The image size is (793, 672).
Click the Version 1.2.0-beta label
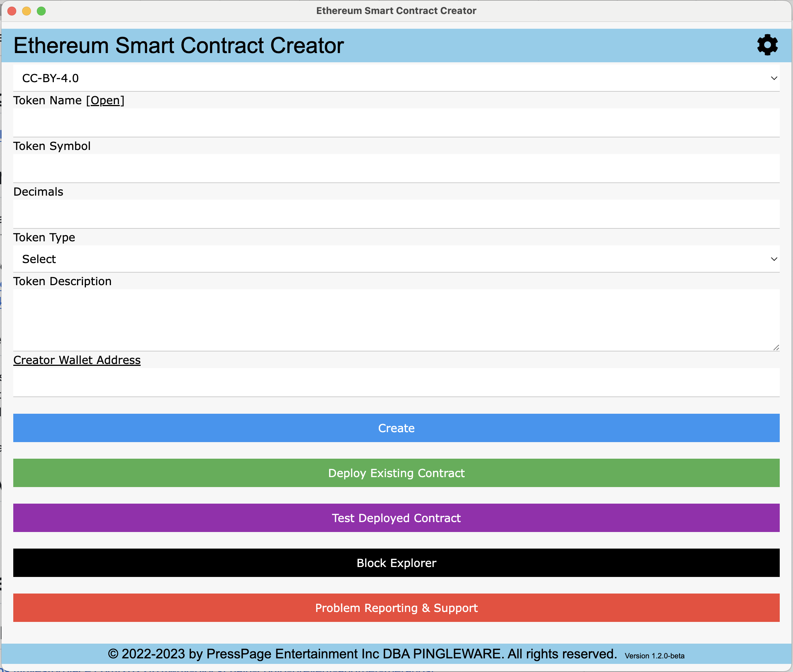coord(654,656)
